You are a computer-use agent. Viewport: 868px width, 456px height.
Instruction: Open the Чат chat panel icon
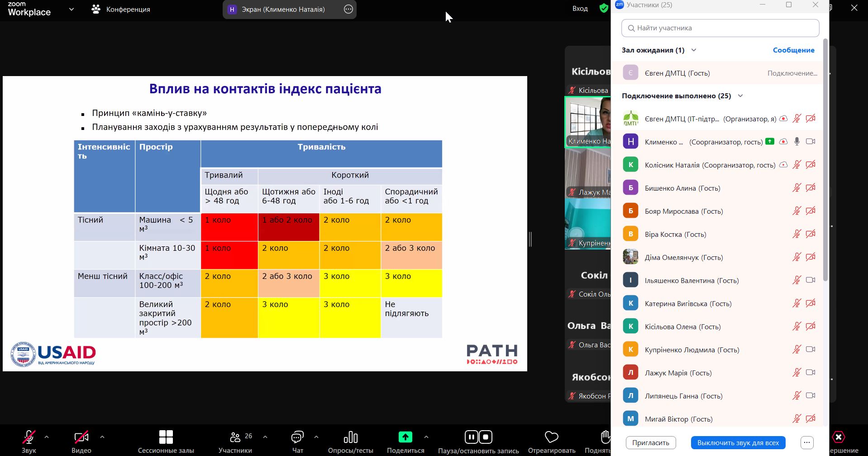point(297,437)
